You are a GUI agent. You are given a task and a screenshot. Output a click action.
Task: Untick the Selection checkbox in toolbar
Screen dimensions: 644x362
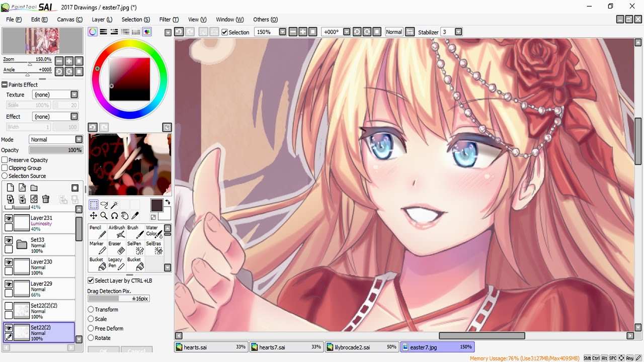pyautogui.click(x=224, y=32)
